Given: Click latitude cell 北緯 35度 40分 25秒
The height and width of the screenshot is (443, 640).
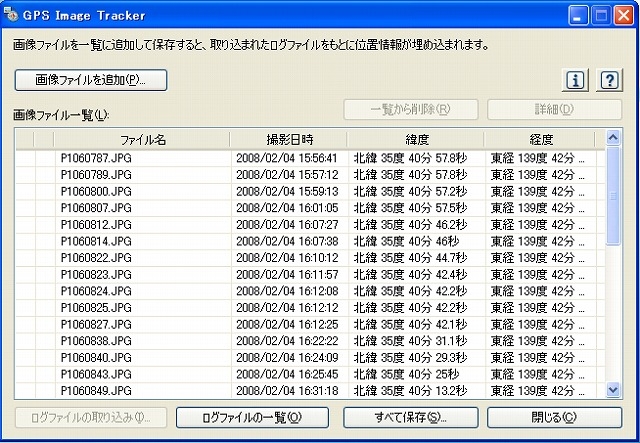Looking at the screenshot, I should point(406,374).
